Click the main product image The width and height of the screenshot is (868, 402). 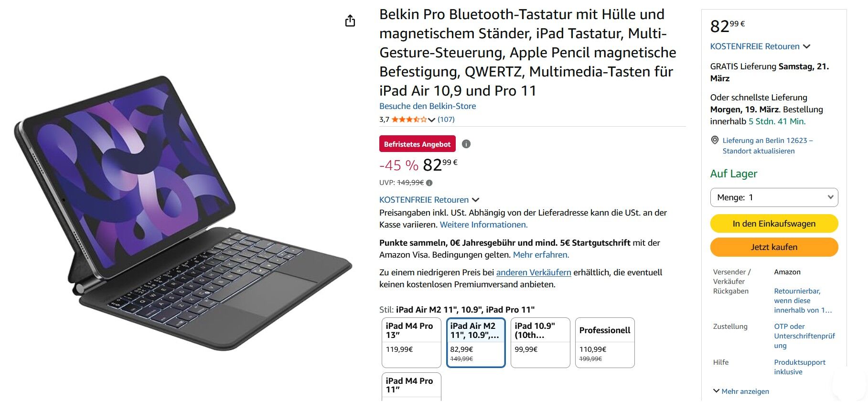(x=183, y=213)
